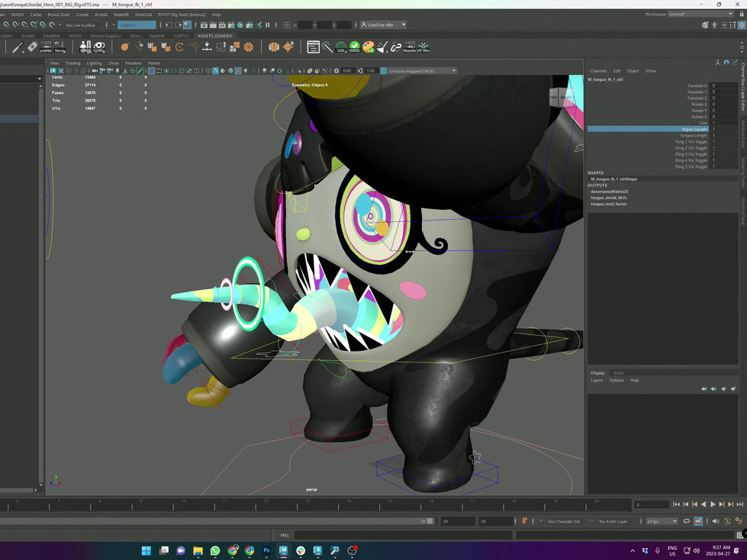
Task: Open the UserOne rtfkt account dropdown
Action: [383, 24]
